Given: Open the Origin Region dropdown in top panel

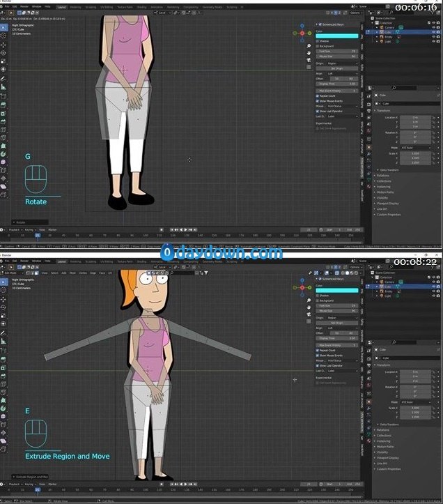Looking at the screenshot, I should click(341, 63).
